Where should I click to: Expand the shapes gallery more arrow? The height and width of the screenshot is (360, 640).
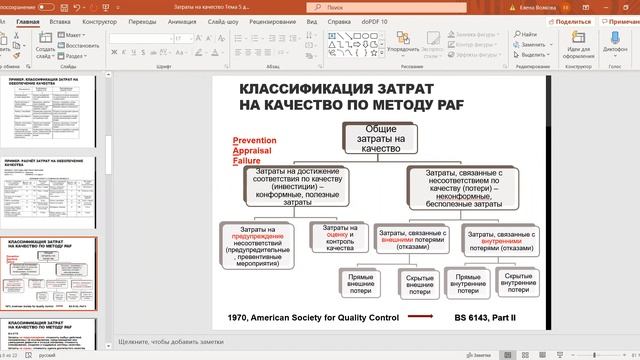(x=382, y=53)
